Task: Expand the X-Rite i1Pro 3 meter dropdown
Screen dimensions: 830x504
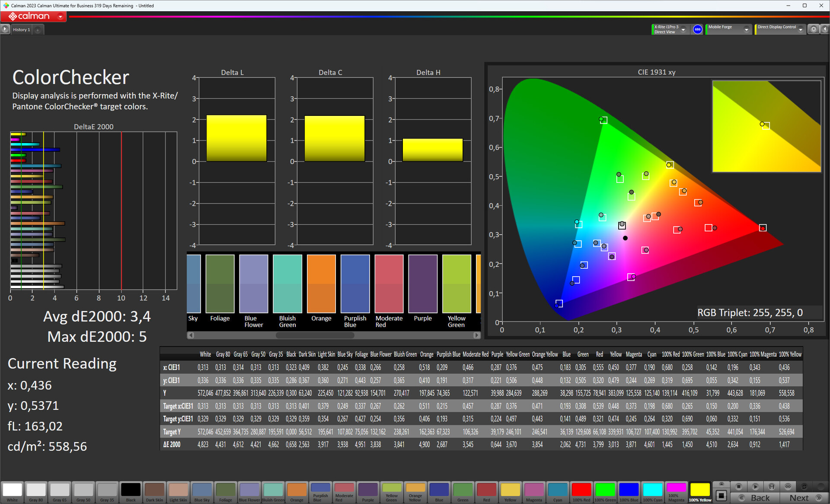Action: click(683, 29)
